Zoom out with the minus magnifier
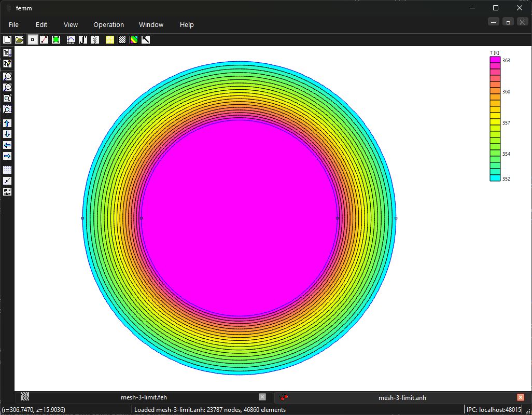Viewport: 532px width, 415px height. pos(7,87)
